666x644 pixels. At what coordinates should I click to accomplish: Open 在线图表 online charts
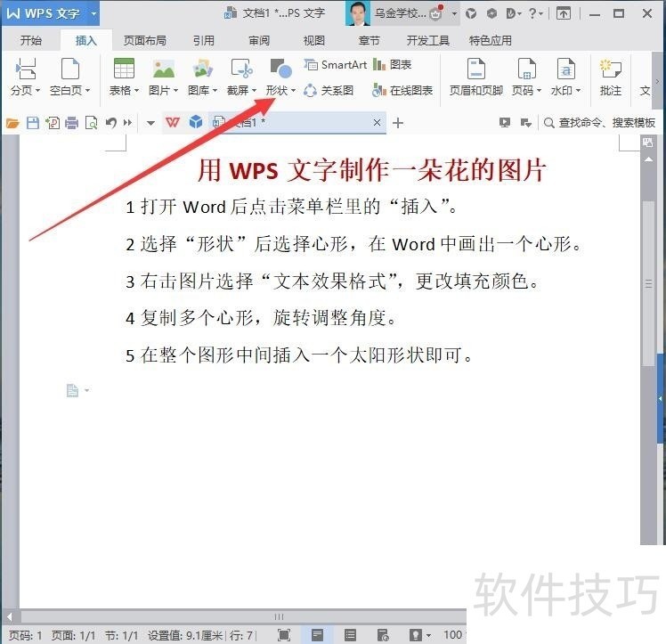pyautogui.click(x=402, y=91)
